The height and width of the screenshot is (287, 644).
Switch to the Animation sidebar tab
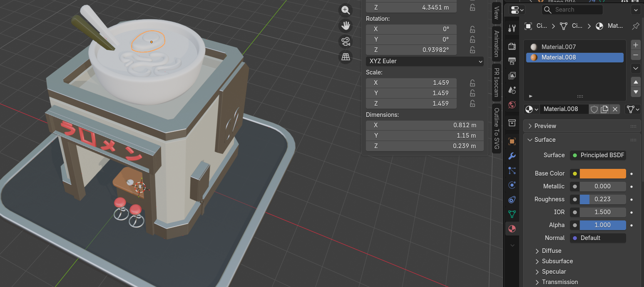click(496, 44)
